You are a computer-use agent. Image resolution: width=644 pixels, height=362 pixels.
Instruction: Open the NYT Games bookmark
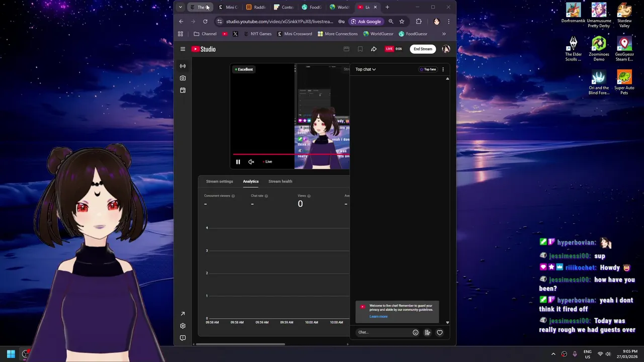[x=258, y=34]
